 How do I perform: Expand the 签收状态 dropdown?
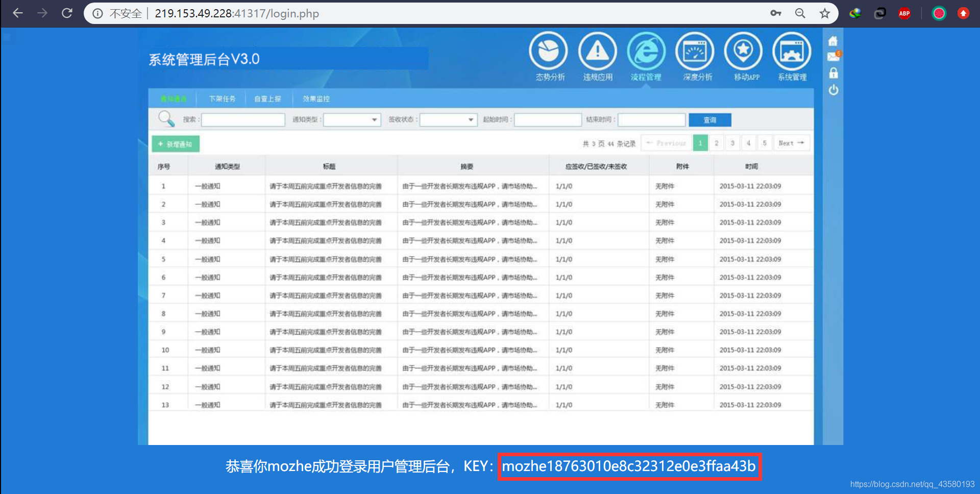pos(449,120)
